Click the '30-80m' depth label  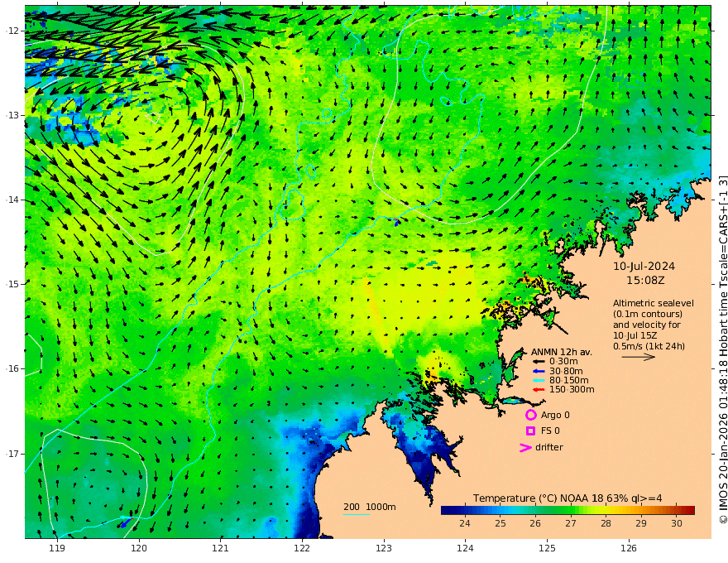point(566,371)
